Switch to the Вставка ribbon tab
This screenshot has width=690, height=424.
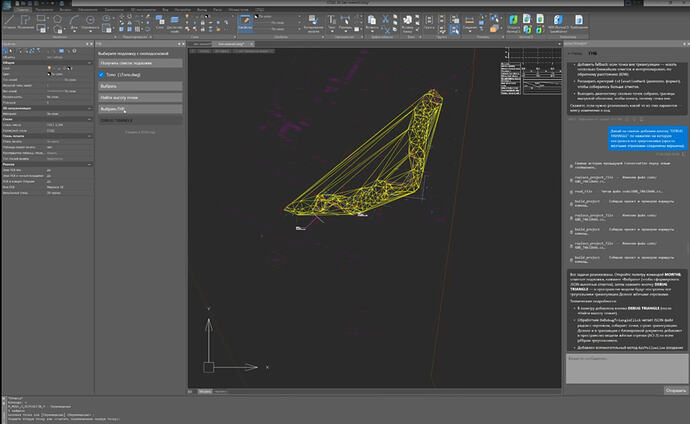point(65,10)
